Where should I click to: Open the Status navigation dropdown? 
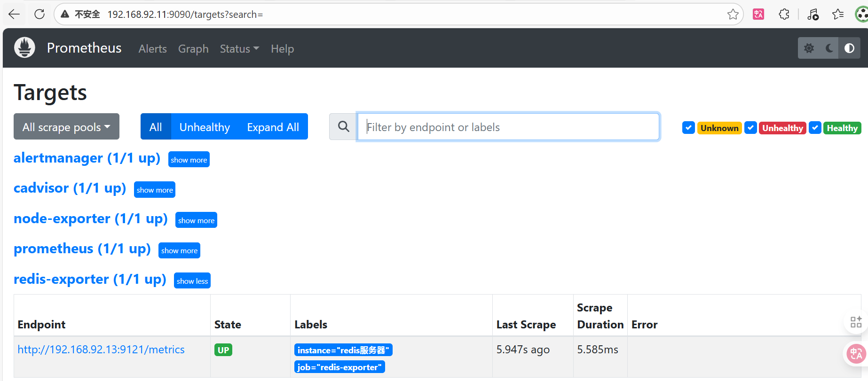click(x=239, y=48)
